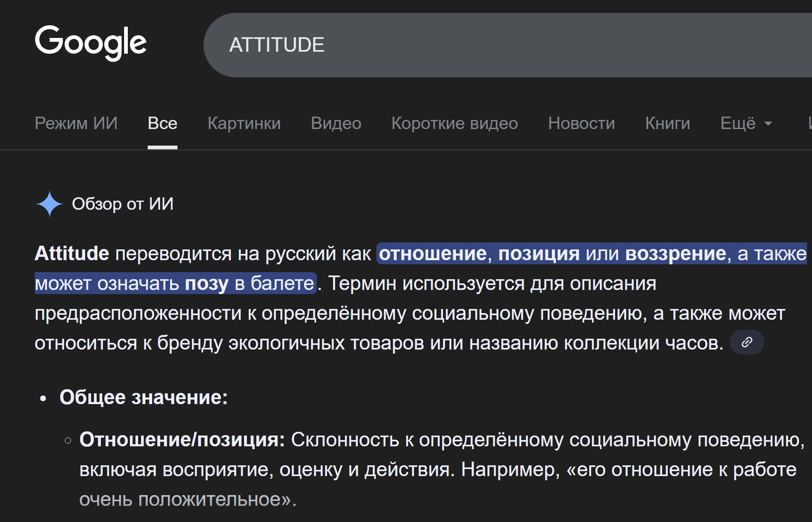This screenshot has width=812, height=522.
Task: Click the highlighted bold word позу
Action: point(206,284)
